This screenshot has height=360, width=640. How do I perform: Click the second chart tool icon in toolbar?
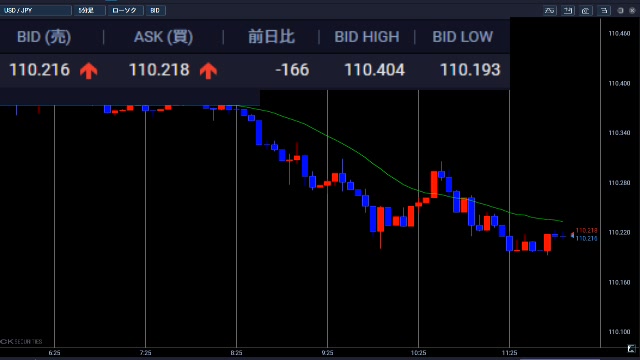[x=568, y=11]
